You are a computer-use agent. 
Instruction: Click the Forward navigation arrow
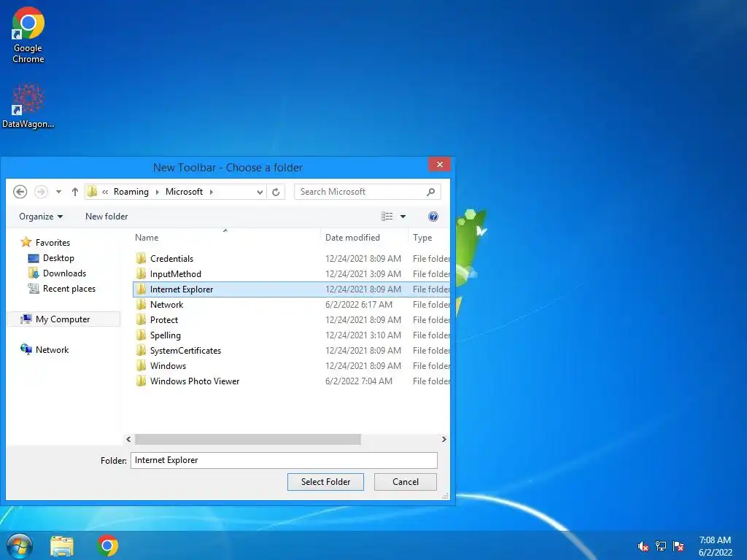pyautogui.click(x=41, y=192)
